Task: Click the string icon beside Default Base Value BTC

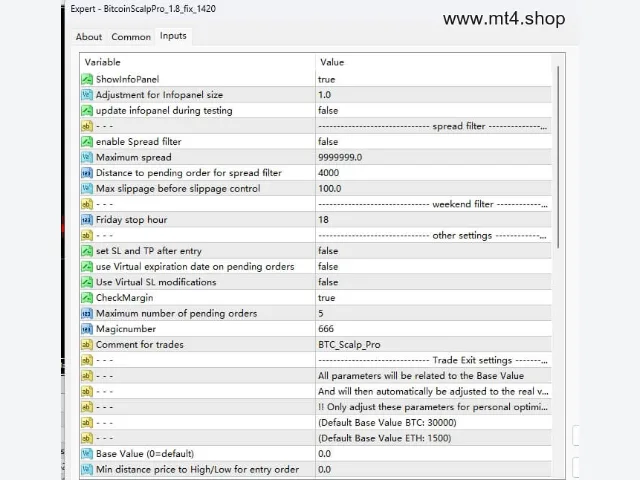Action: click(87, 422)
